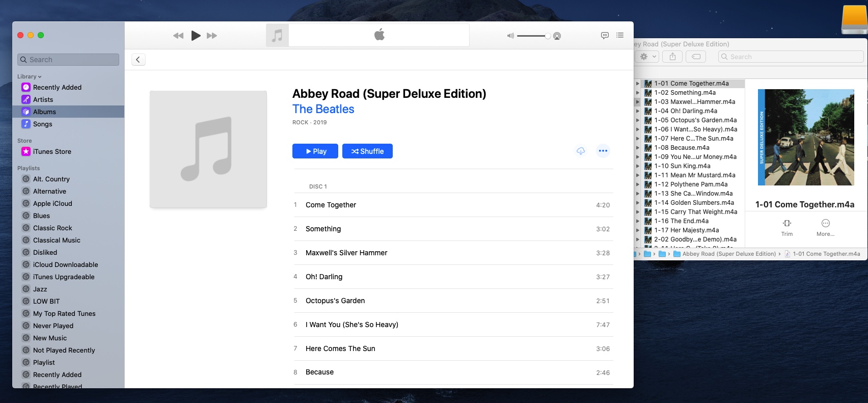Select the track Here Comes The Sun
Viewport: 868px width, 403px height.
coord(453,348)
